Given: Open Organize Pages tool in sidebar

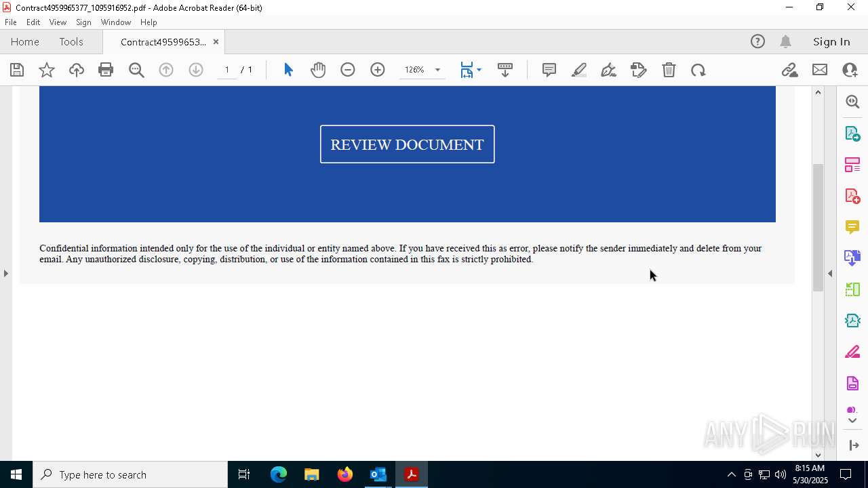Looking at the screenshot, I should point(852,164).
